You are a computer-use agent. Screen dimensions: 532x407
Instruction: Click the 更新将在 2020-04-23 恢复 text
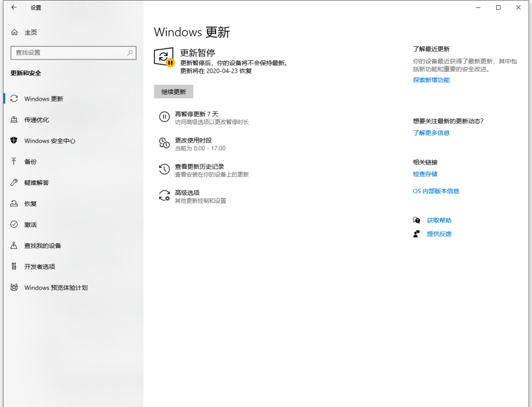(x=216, y=71)
